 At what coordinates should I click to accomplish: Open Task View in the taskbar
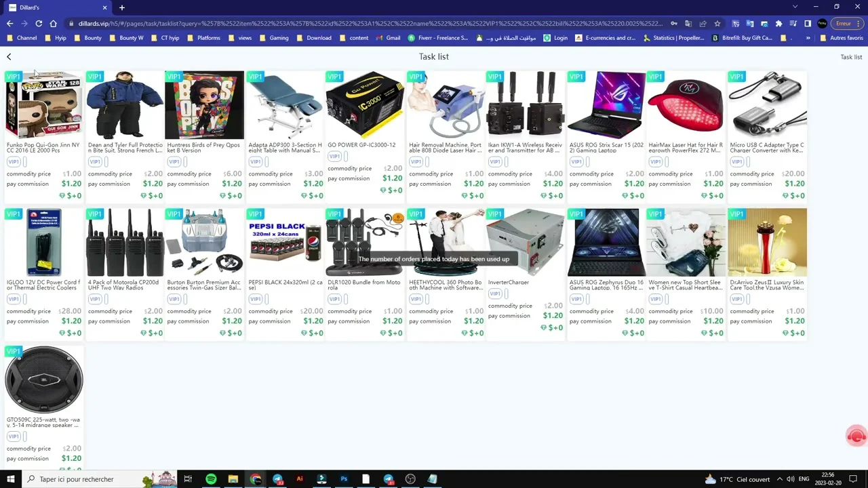(188, 479)
